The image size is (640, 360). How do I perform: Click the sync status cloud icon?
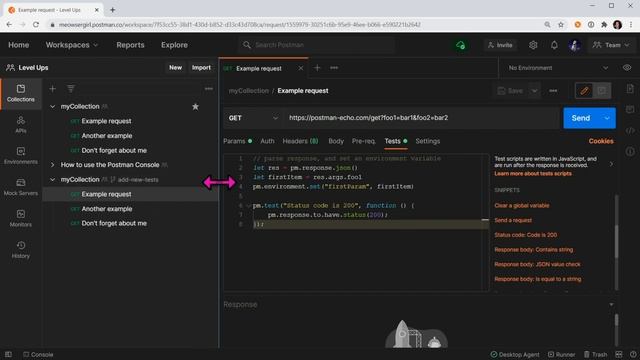tap(460, 45)
